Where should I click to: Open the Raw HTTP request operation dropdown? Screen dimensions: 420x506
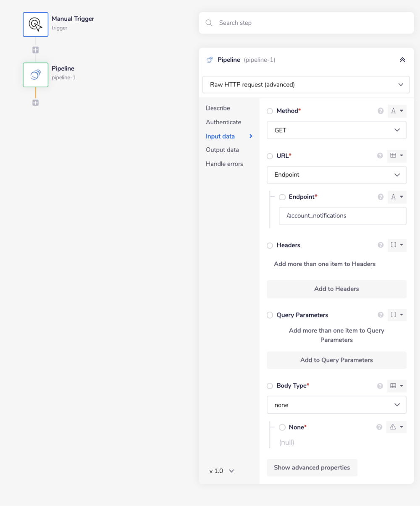(306, 84)
